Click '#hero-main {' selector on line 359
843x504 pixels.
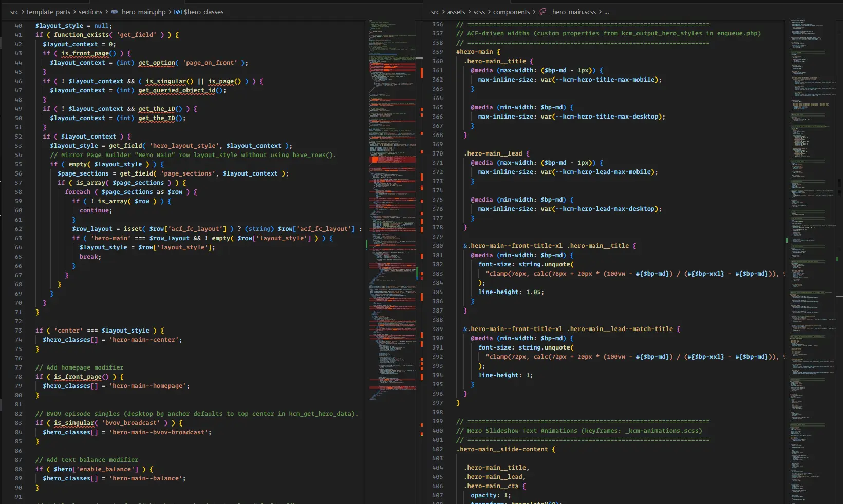pyautogui.click(x=478, y=52)
